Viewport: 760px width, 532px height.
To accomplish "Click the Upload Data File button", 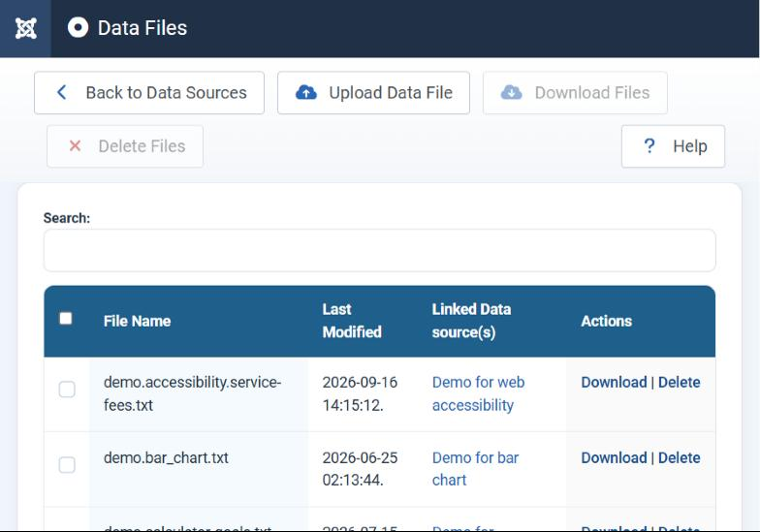I will 374,93.
